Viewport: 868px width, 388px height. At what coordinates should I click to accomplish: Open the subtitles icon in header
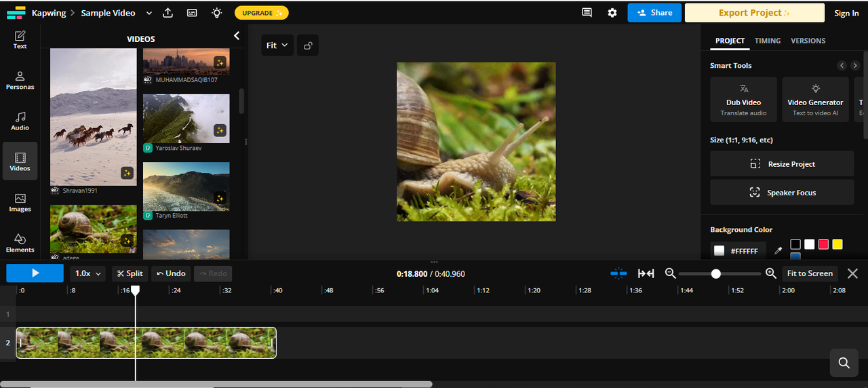pyautogui.click(x=192, y=13)
